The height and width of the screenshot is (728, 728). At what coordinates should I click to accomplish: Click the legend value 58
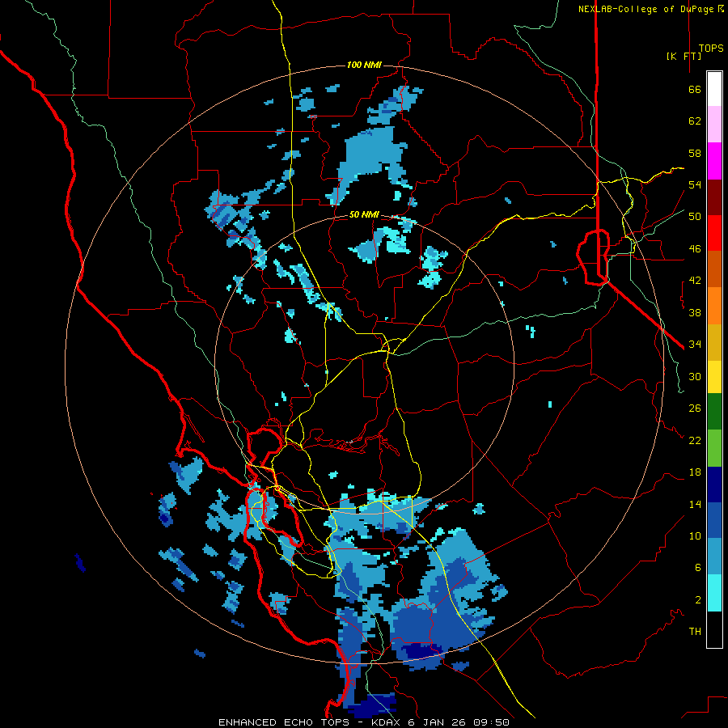(695, 153)
